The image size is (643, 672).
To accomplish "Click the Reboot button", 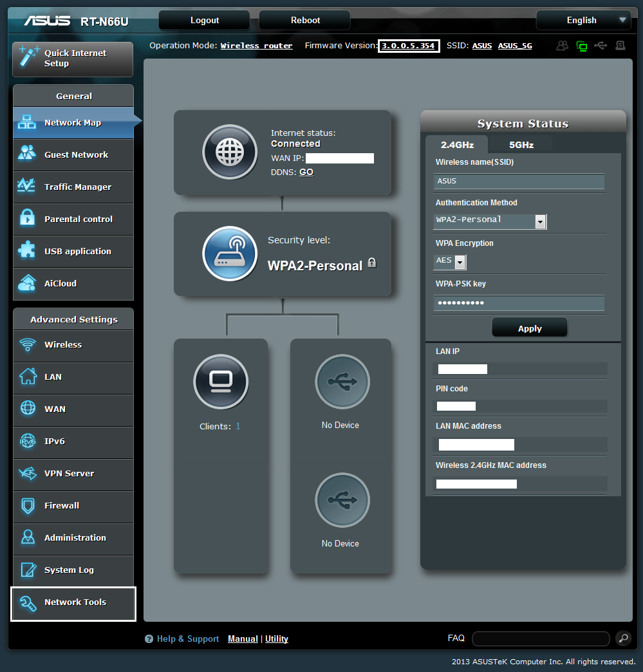I will click(305, 20).
